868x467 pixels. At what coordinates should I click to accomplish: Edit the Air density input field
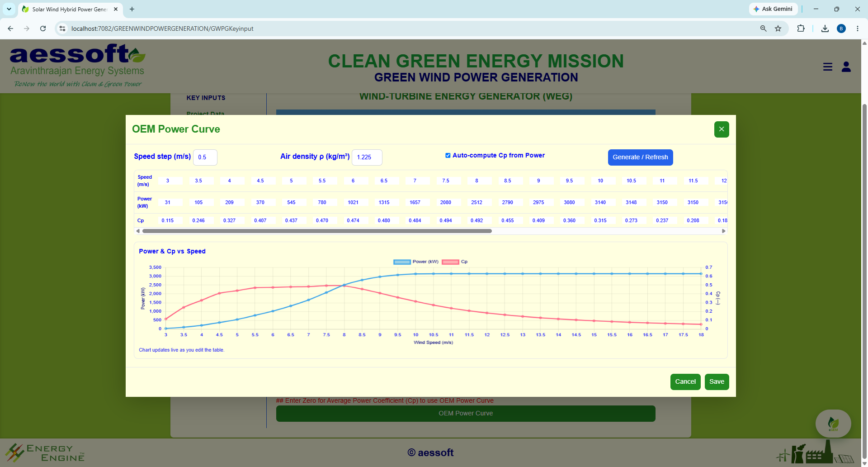pyautogui.click(x=367, y=157)
